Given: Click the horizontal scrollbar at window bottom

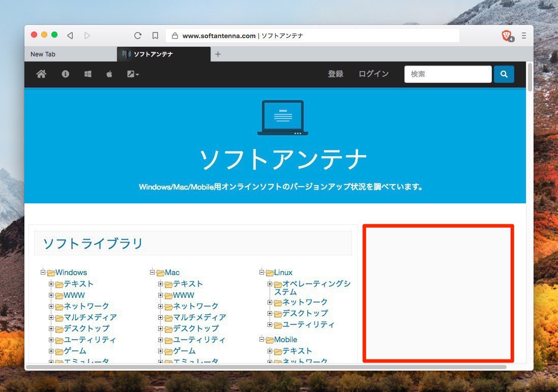Looking at the screenshot, I should 266,367.
